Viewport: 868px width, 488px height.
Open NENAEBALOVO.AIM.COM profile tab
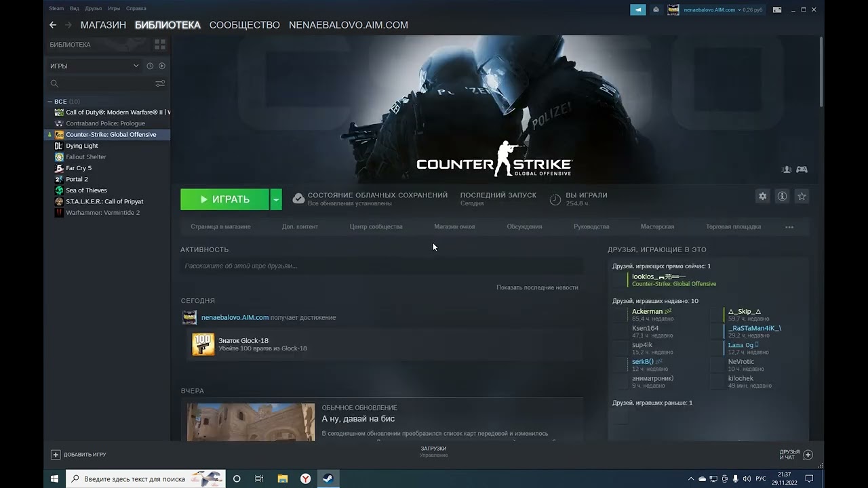tap(349, 25)
